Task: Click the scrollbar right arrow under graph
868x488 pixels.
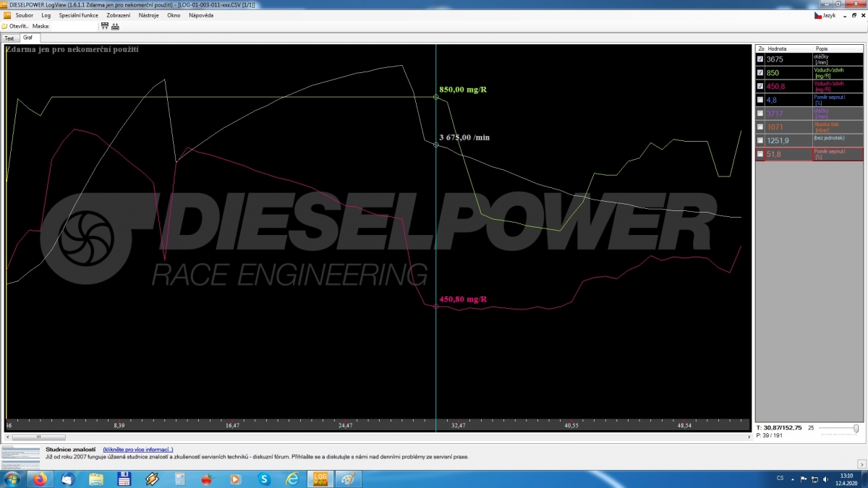Action: click(748, 437)
